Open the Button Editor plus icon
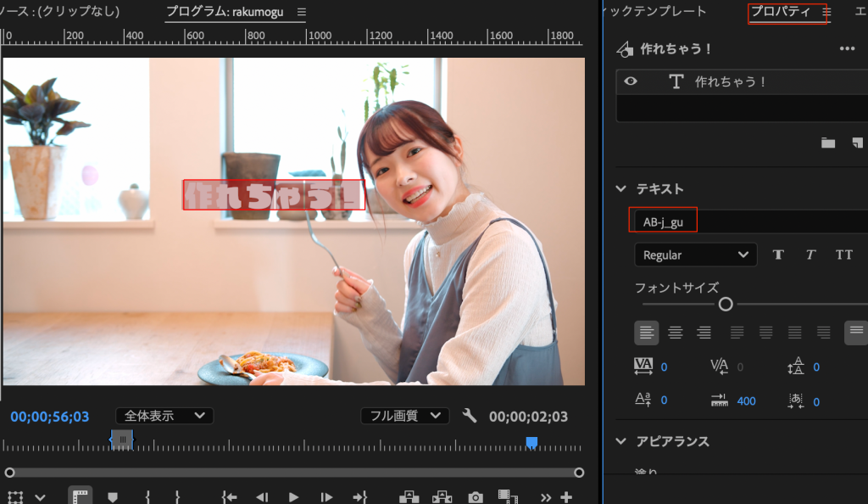This screenshot has height=504, width=868. pos(566,497)
